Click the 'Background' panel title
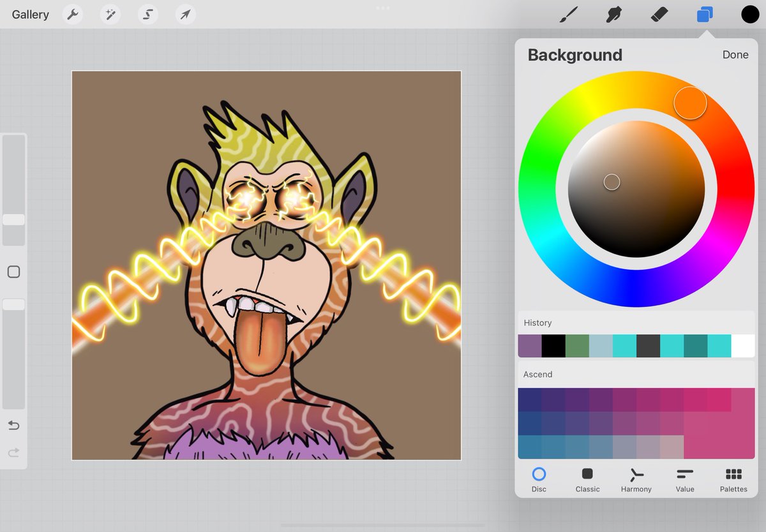The width and height of the screenshot is (766, 532). point(574,55)
